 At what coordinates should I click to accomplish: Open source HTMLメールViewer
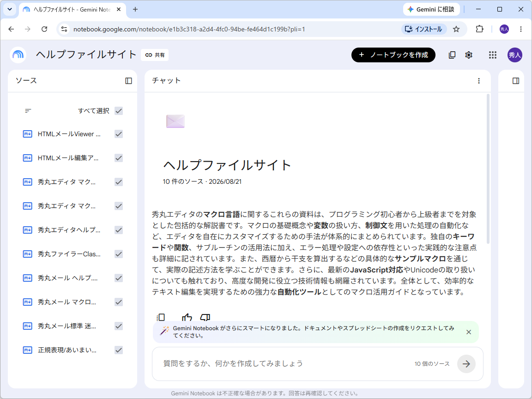(69, 134)
